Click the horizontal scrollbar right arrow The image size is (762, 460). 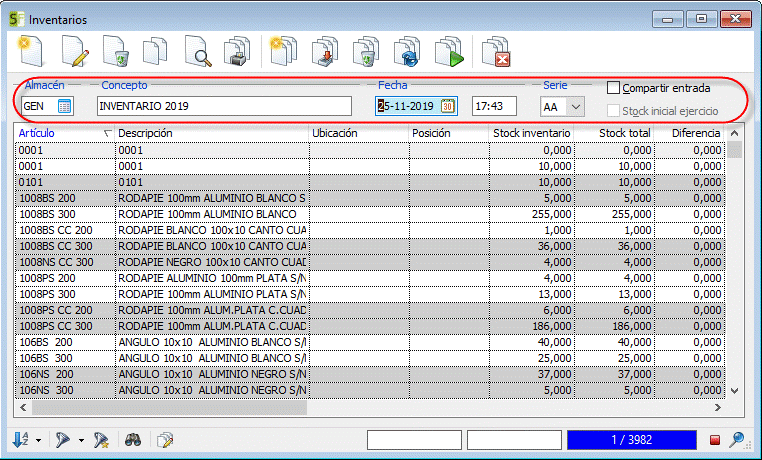tap(718, 407)
